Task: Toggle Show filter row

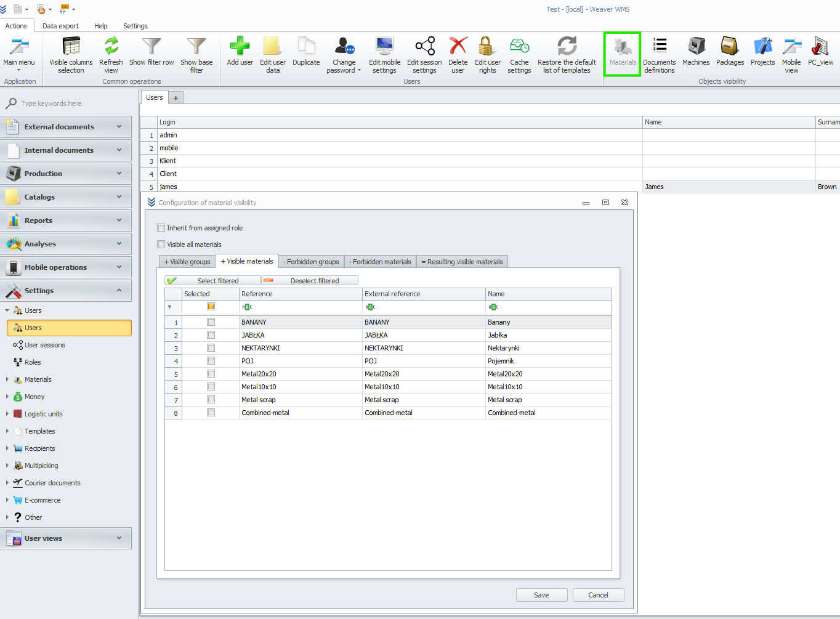Action: (x=151, y=51)
